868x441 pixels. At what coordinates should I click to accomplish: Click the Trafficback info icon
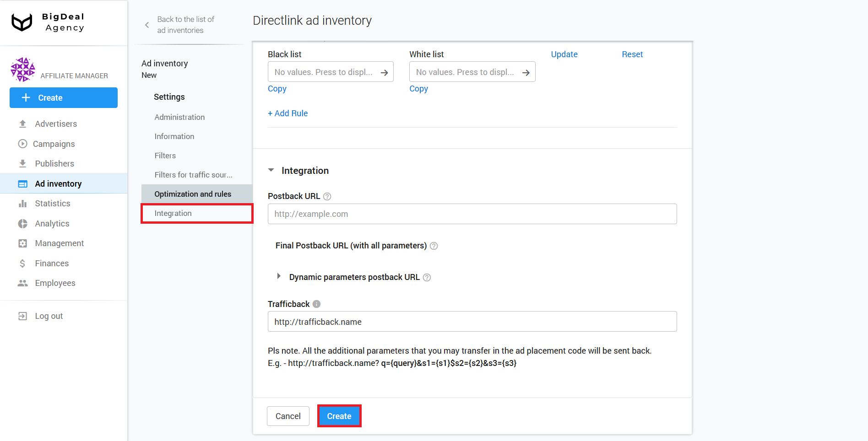(316, 303)
